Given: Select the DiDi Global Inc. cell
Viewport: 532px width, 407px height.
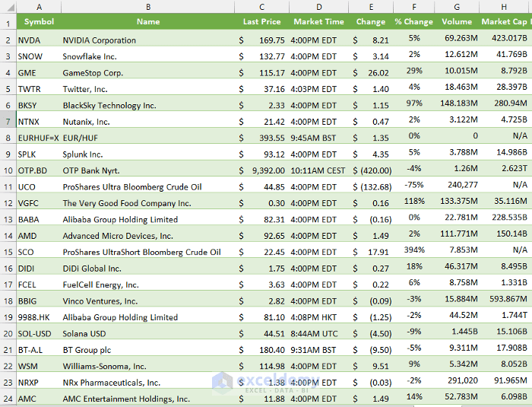Looking at the screenshot, I should (148, 266).
